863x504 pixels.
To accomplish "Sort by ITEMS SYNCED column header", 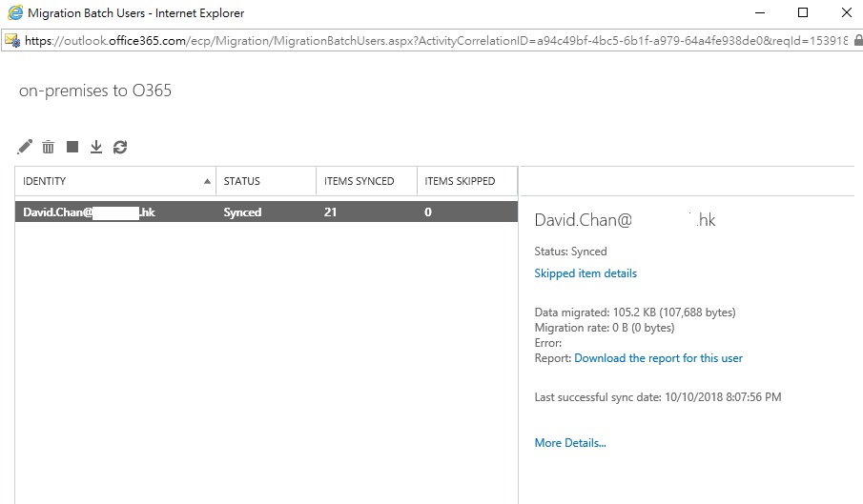I will coord(366,181).
